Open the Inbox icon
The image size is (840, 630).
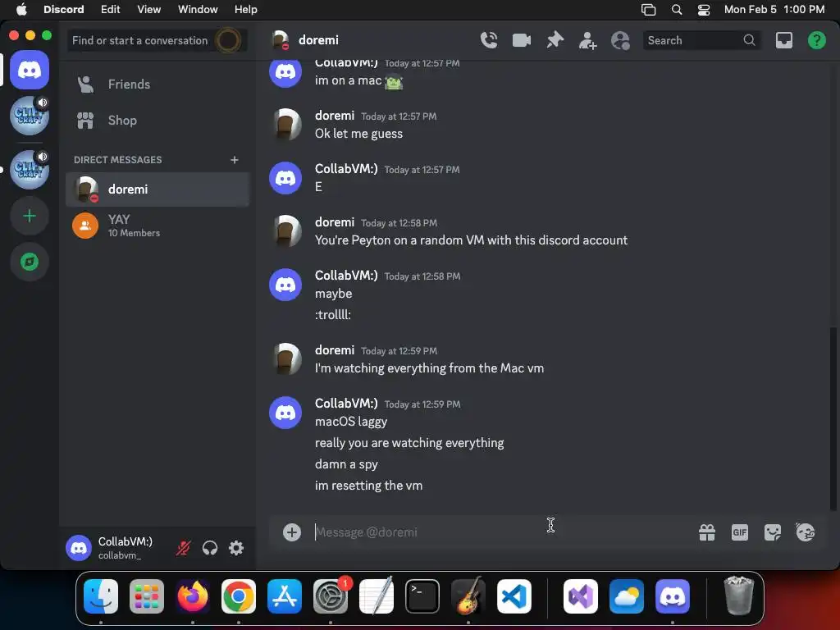coord(783,40)
